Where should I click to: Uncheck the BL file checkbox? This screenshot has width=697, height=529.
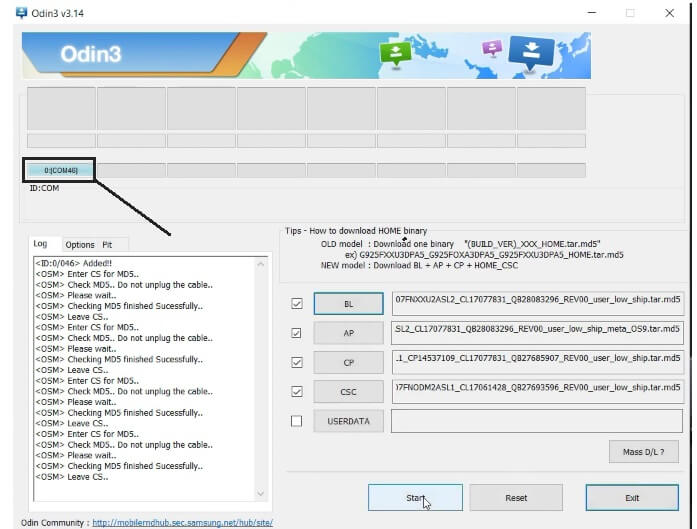click(296, 304)
